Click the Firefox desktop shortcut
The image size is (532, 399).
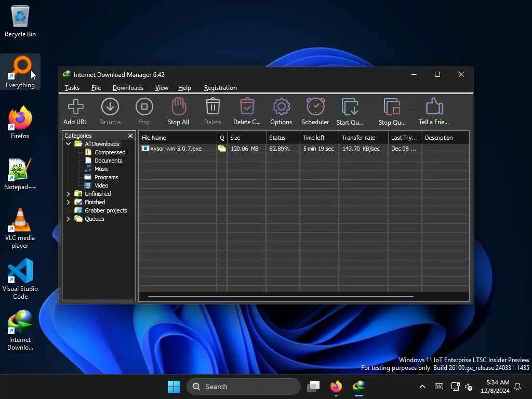coord(20,123)
